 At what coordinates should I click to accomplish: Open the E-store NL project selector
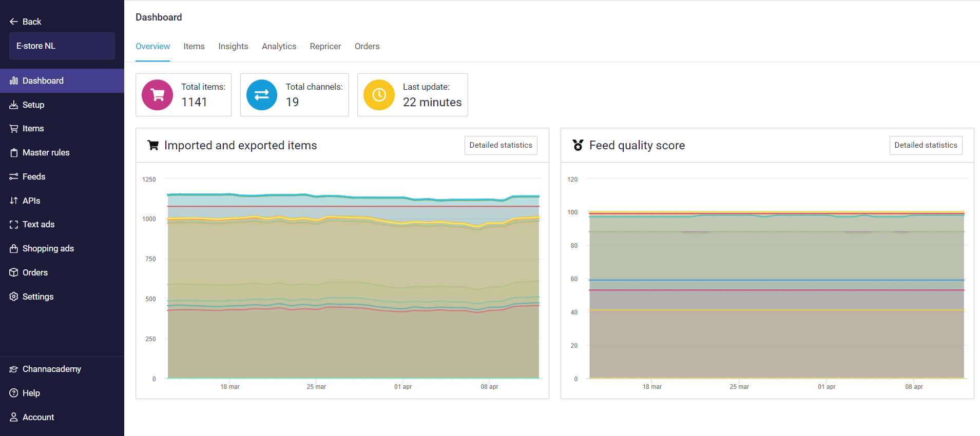tap(62, 46)
